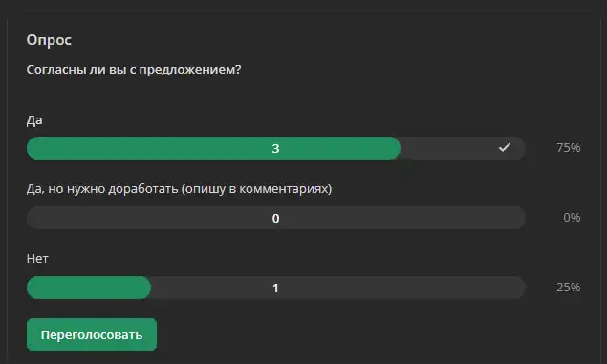This screenshot has width=607, height=364.
Task: Click the rounded green left end of the Да bar
Action: pyautogui.click(x=36, y=148)
